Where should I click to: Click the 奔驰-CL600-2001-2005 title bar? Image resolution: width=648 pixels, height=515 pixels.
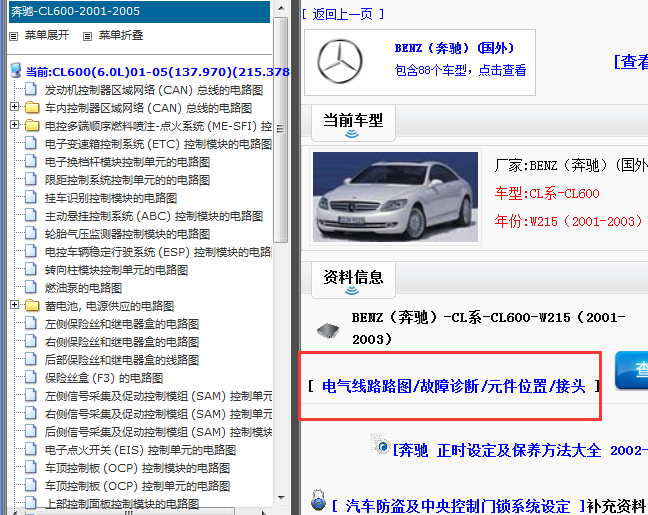139,12
